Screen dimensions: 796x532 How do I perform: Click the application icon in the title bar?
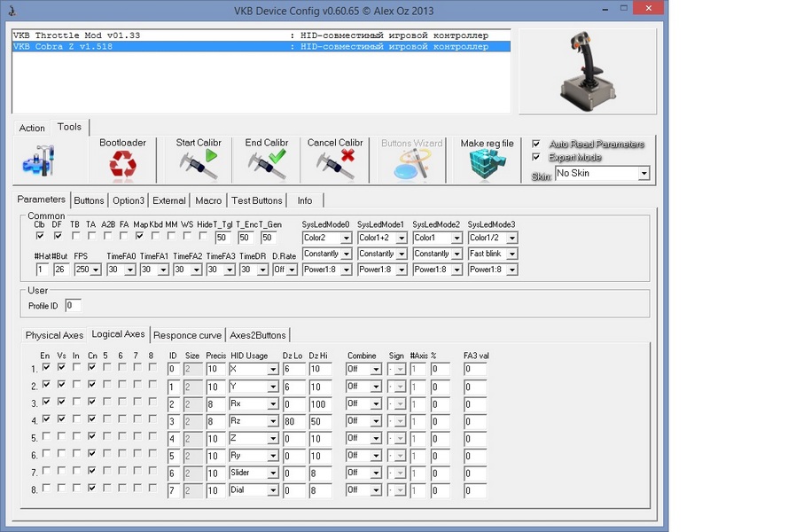click(x=12, y=10)
